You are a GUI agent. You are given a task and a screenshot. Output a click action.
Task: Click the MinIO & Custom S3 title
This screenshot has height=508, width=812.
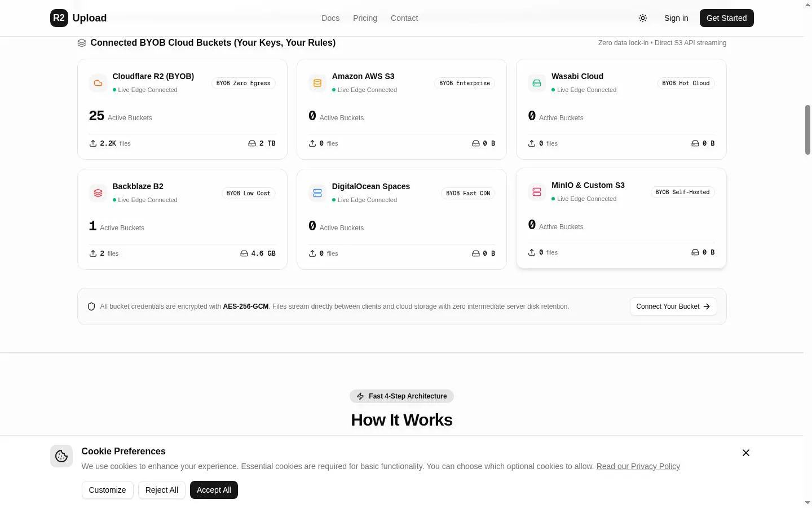(588, 185)
